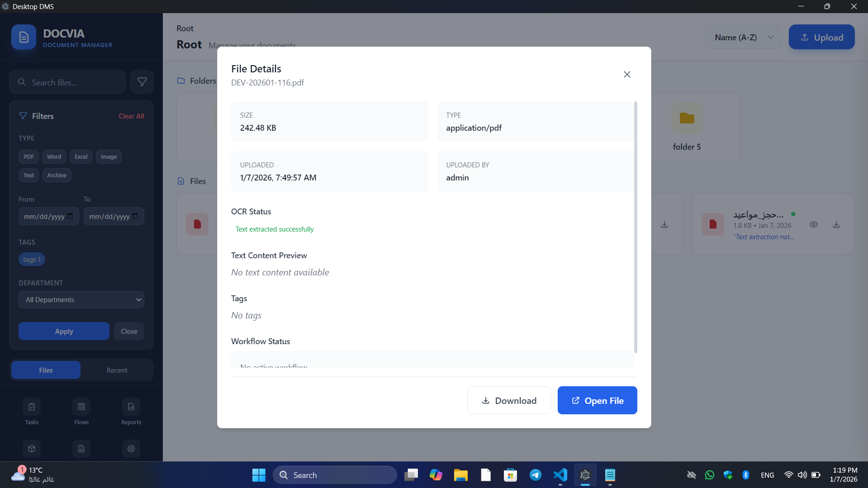Open the file with Open File button
Image resolution: width=868 pixels, height=488 pixels.
pyautogui.click(x=597, y=400)
